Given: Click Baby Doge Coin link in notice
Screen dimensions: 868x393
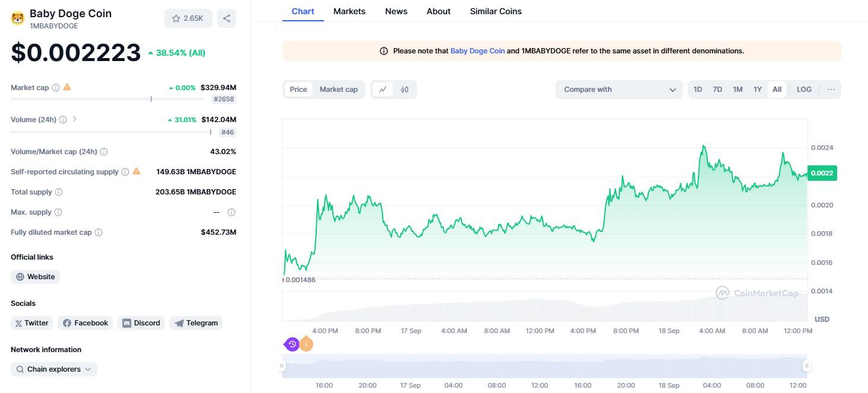Looking at the screenshot, I should (x=478, y=51).
